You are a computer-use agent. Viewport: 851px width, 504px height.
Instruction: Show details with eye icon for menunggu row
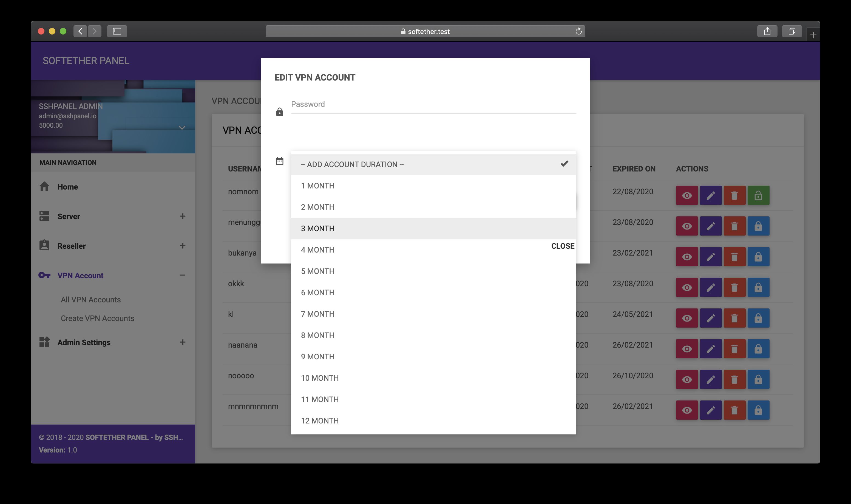pos(687,226)
